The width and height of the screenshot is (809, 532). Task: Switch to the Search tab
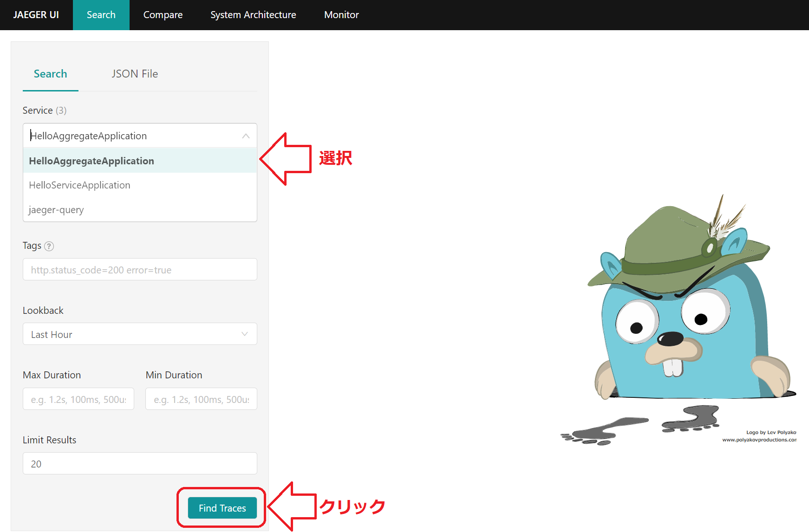(50, 73)
